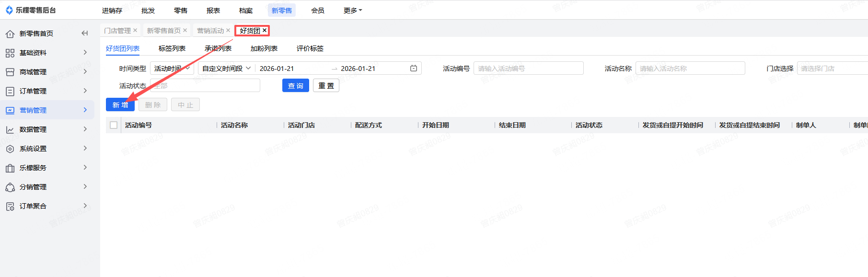
Task: Switch to the 承诺列表 sub-tab
Action: tap(218, 48)
